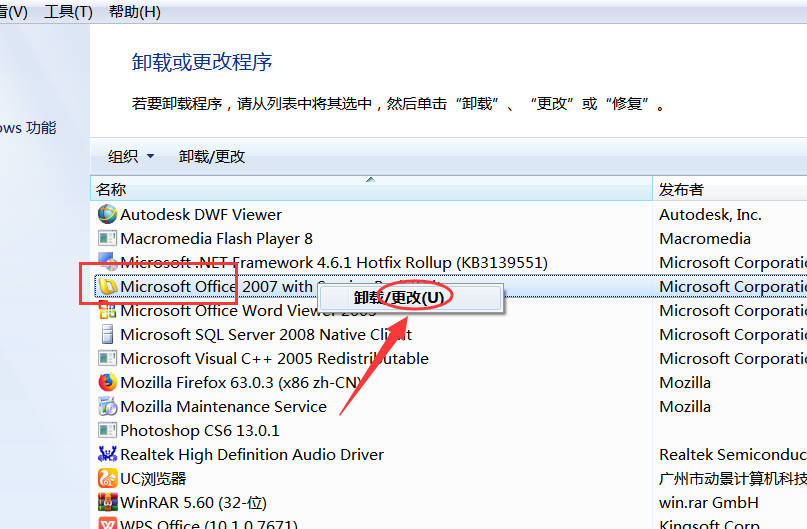Click the Mozilla Maintenance Service icon

pos(107,407)
